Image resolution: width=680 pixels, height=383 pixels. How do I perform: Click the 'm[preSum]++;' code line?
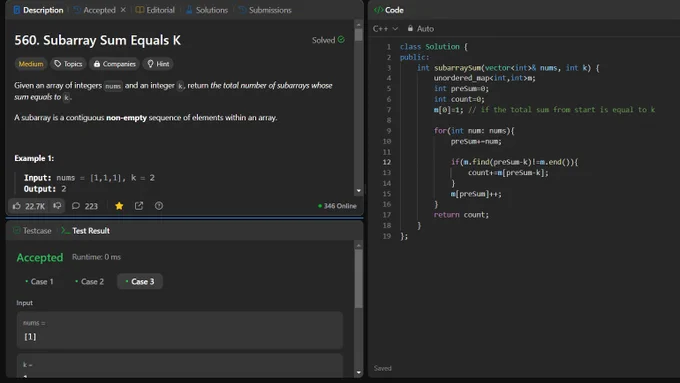476,194
